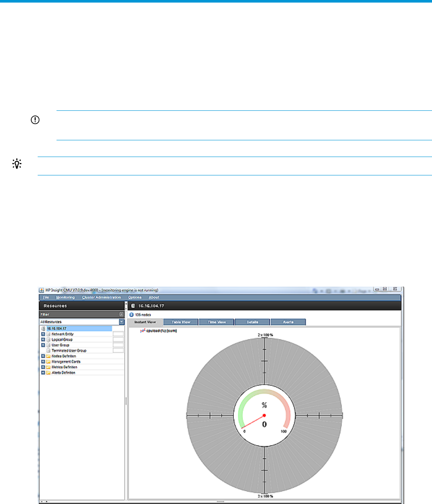Open the Monitoring menu

click(x=65, y=297)
